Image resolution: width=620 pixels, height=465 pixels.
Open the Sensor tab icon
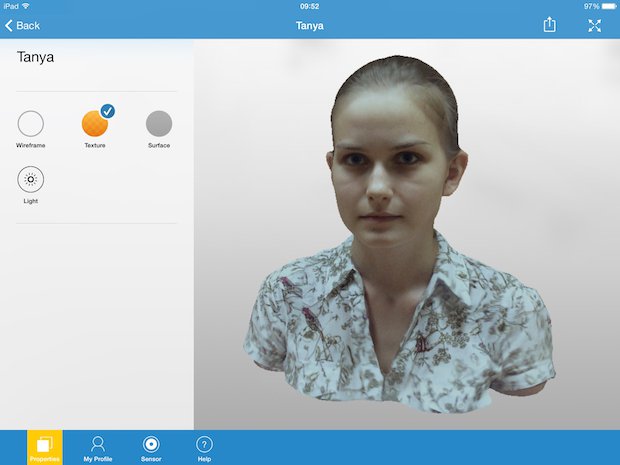[151, 443]
